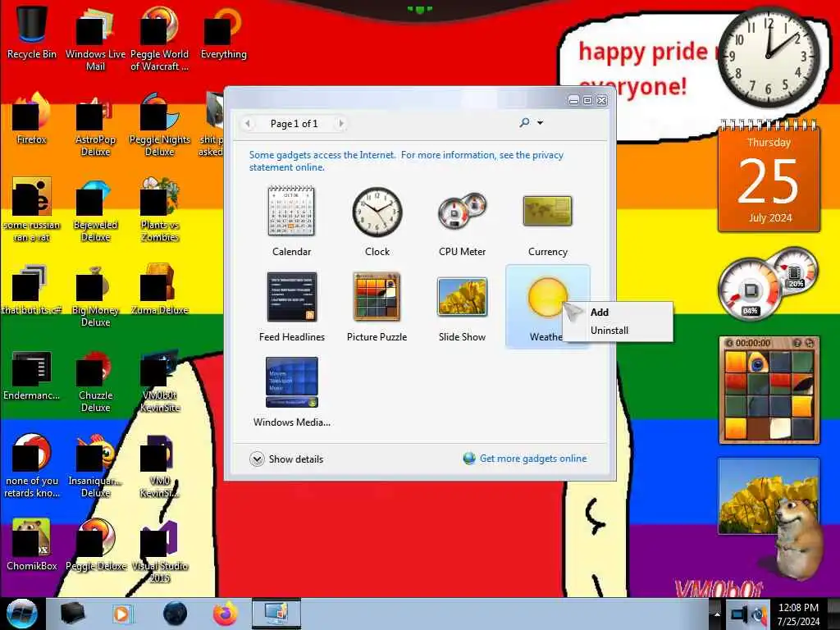Viewport: 840px width, 630px height.
Task: Select the Clock gadget in the gallery
Action: pyautogui.click(x=377, y=221)
